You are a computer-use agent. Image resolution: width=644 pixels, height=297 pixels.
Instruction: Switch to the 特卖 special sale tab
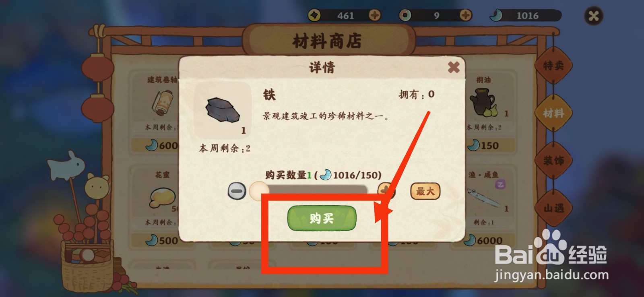553,66
